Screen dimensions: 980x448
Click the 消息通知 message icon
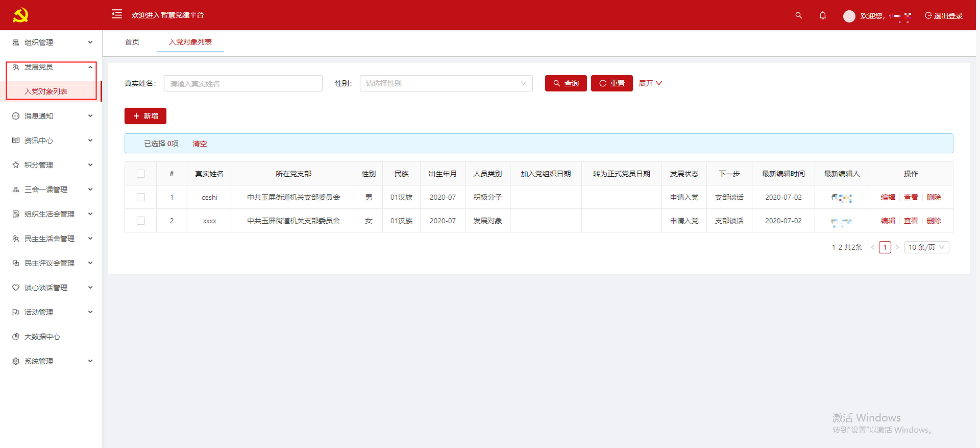click(x=16, y=116)
